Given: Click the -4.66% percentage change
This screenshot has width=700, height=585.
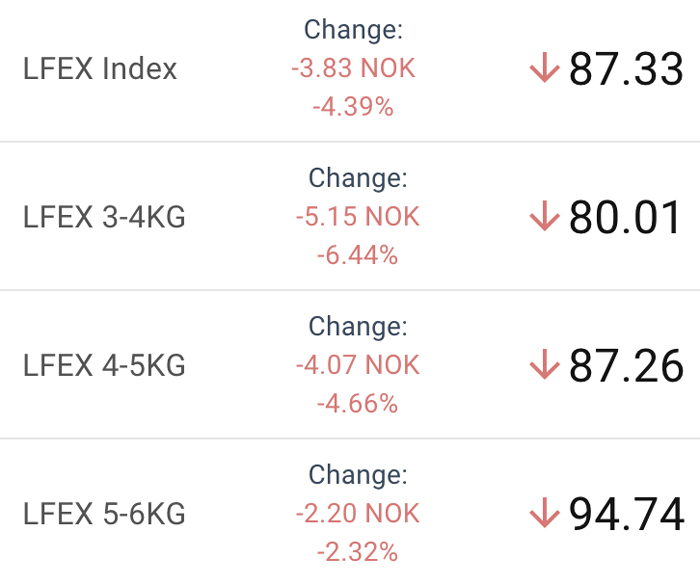Looking at the screenshot, I should (358, 404).
